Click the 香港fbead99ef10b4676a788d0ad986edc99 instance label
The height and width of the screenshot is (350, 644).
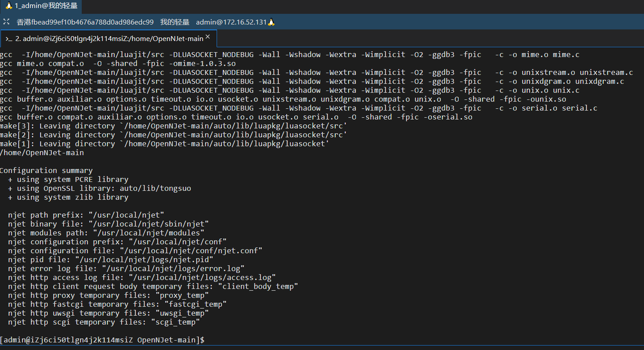coord(85,22)
